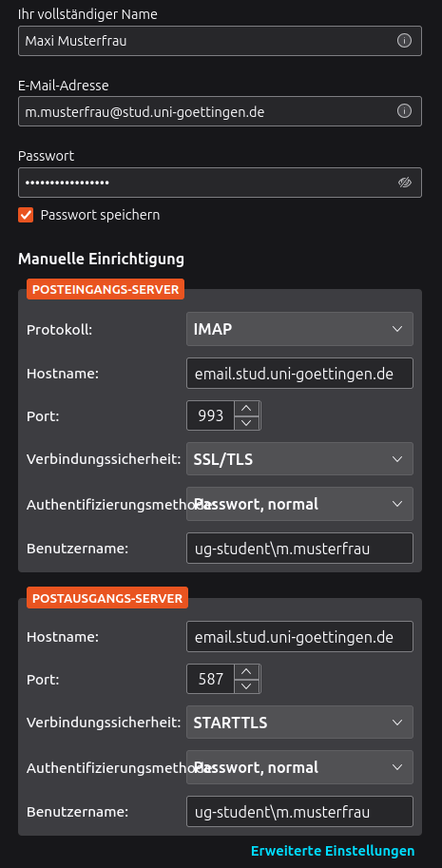Click the Passwort input field
Screen dimensions: 442x868
coord(220,183)
